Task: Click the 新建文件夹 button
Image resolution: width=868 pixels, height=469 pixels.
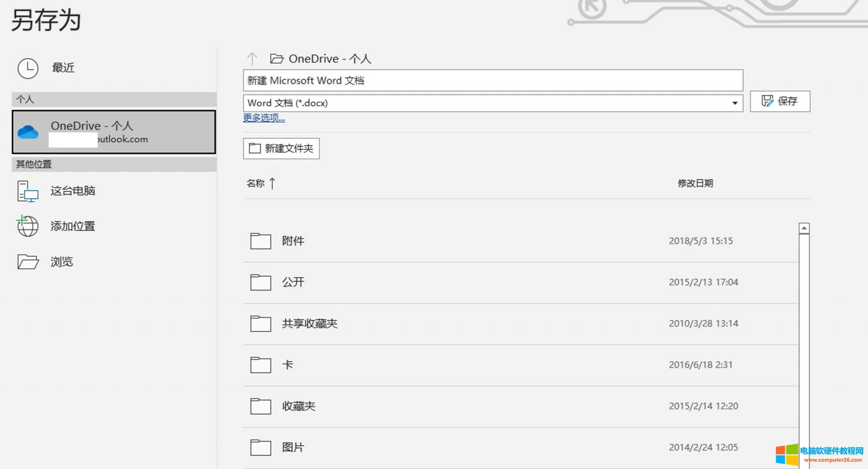Action: point(281,148)
